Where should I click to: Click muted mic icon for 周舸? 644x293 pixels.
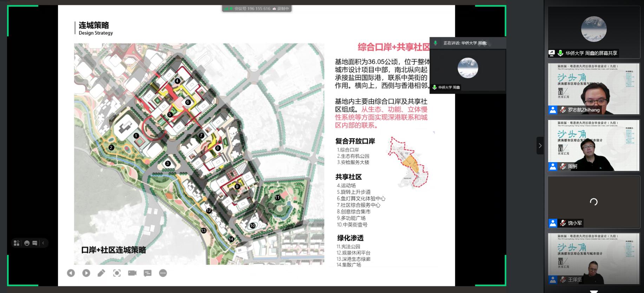(x=563, y=166)
